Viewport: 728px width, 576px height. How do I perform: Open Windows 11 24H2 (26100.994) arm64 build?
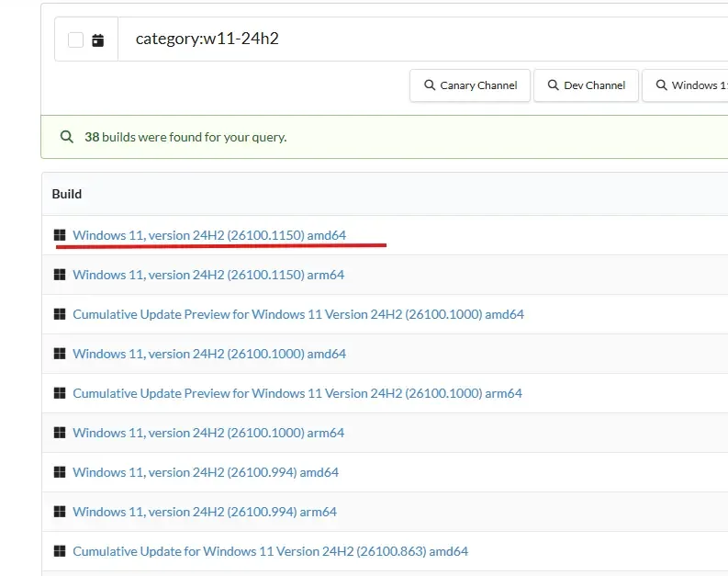click(x=205, y=512)
